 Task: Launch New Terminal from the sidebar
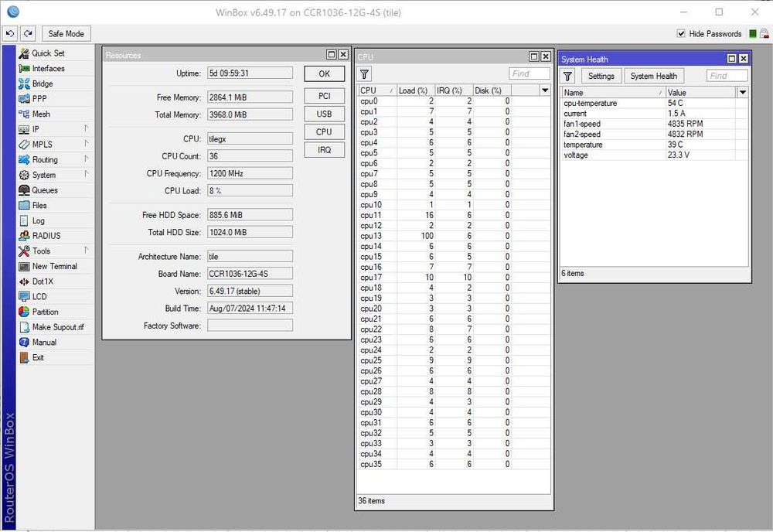coord(54,266)
